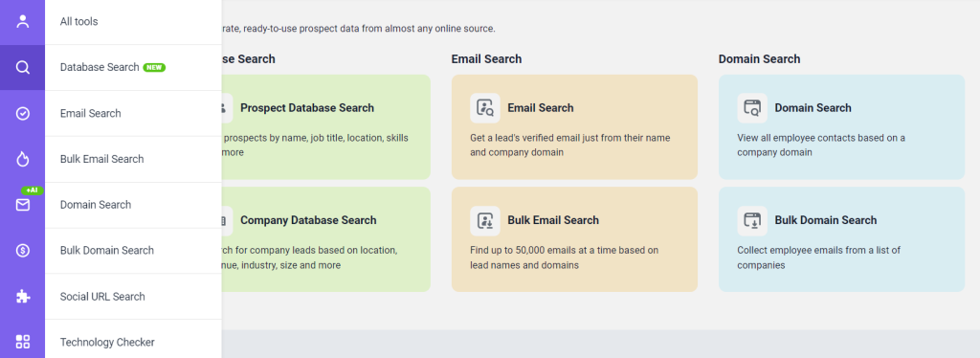The height and width of the screenshot is (358, 980).
Task: Open the Company Database Search card title
Action: tap(308, 220)
